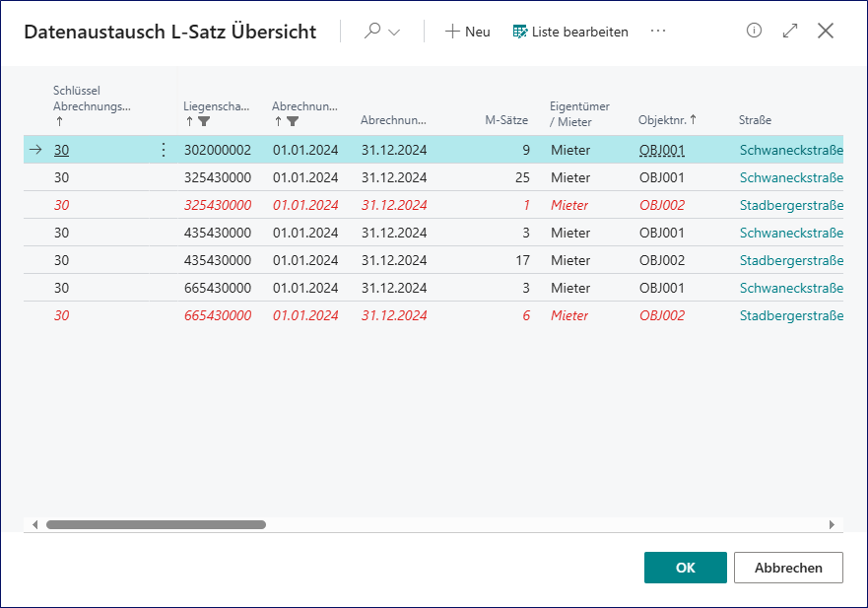Expand the search dropdown chevron
The height and width of the screenshot is (608, 868).
point(394,32)
